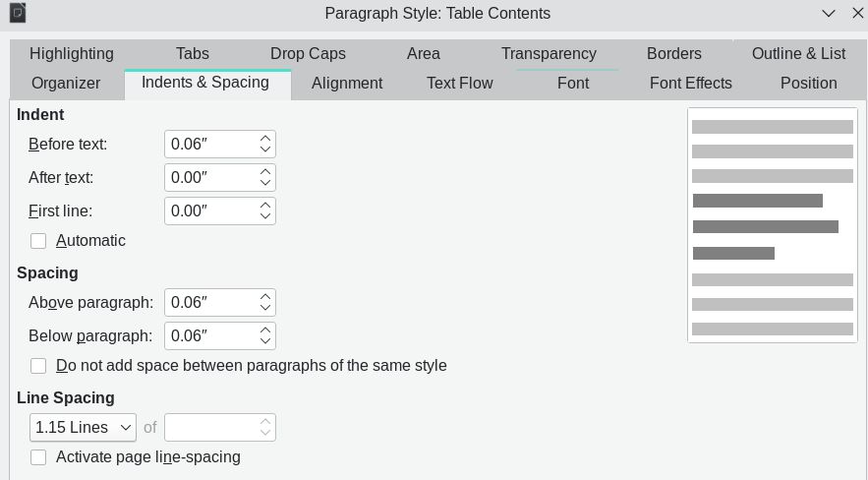
Task: Decrease the Above paragraph spacing value
Action: (265, 308)
